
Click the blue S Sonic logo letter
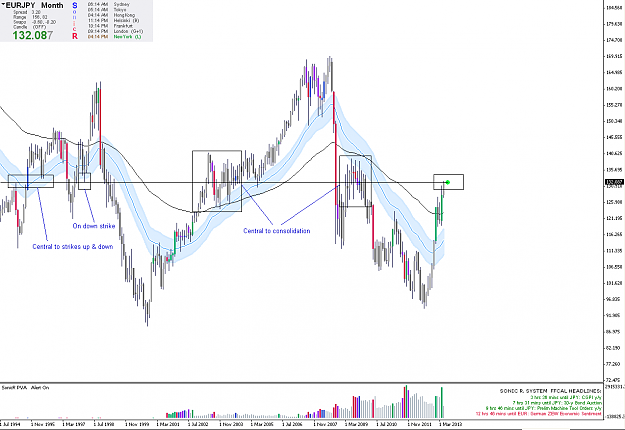[75, 6]
